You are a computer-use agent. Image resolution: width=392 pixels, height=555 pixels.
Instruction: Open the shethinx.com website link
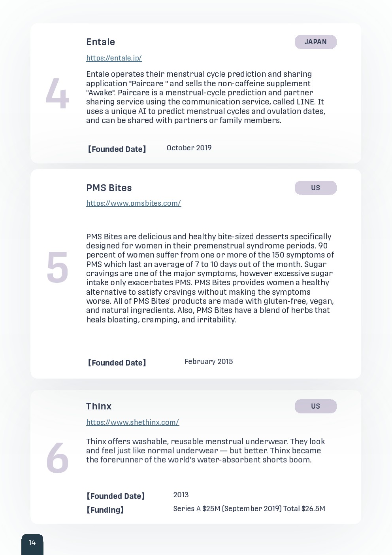(x=132, y=422)
